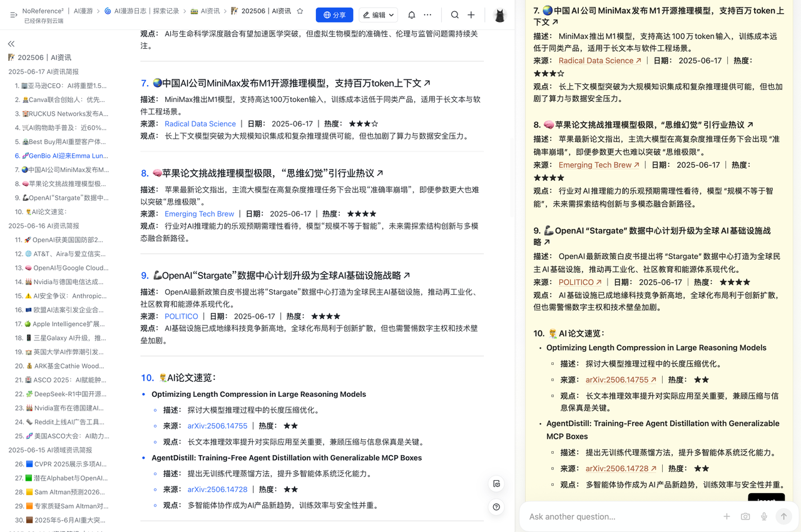The width and height of the screenshot is (801, 532).
Task: Open Radical Data Science link in chat panel
Action: 599,61
